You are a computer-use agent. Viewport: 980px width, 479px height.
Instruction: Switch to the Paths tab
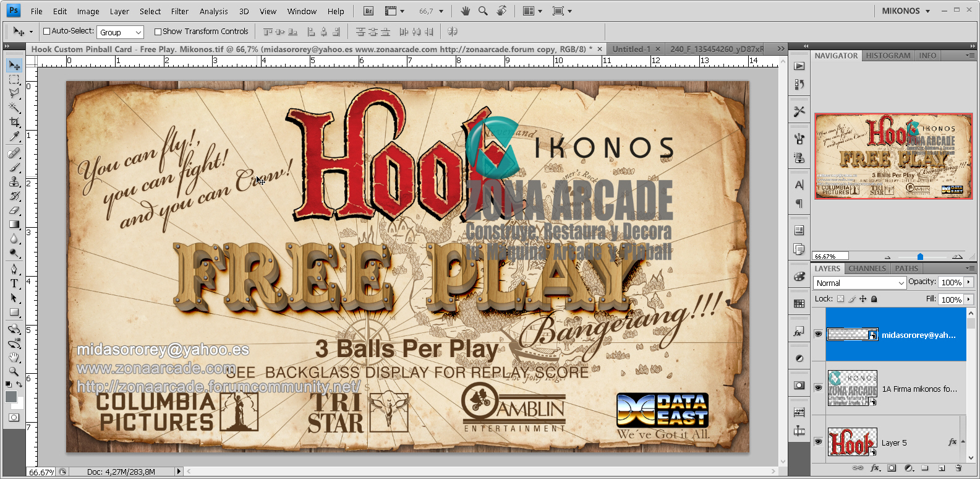coord(906,269)
